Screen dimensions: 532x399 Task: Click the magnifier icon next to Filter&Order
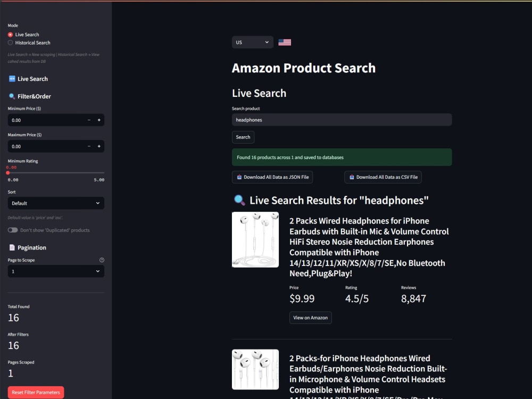point(12,96)
